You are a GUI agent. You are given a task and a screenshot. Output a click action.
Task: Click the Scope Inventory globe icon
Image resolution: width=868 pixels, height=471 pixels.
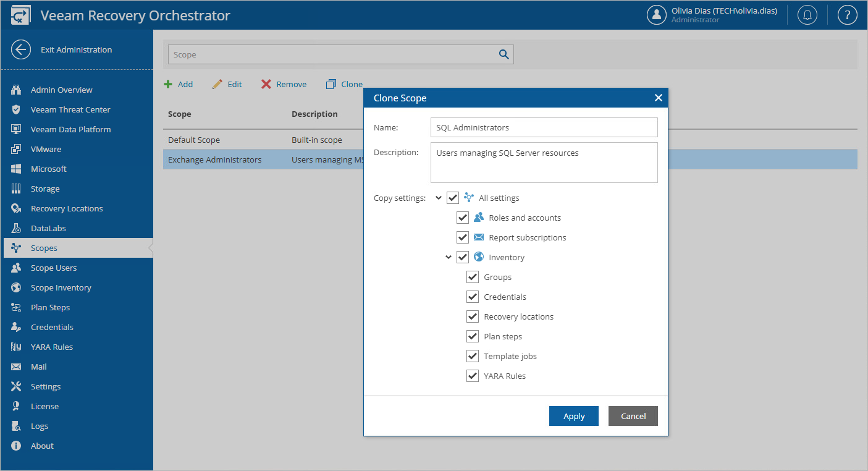[x=17, y=287]
